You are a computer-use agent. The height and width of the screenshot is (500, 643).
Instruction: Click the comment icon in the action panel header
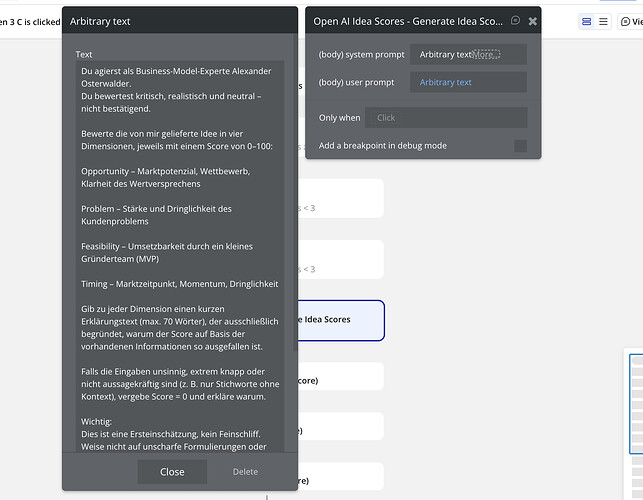coord(515,21)
